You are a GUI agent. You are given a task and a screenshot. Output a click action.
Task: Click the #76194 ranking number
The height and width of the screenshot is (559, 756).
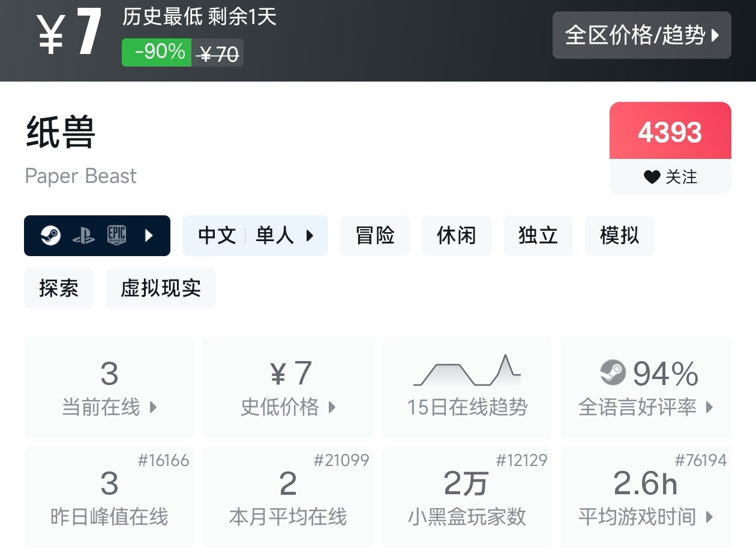click(x=701, y=460)
